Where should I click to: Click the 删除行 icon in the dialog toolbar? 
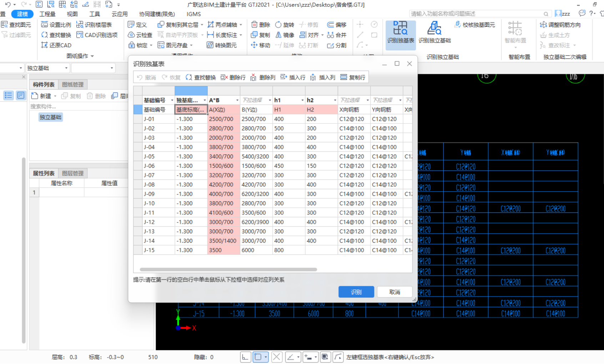pyautogui.click(x=224, y=77)
